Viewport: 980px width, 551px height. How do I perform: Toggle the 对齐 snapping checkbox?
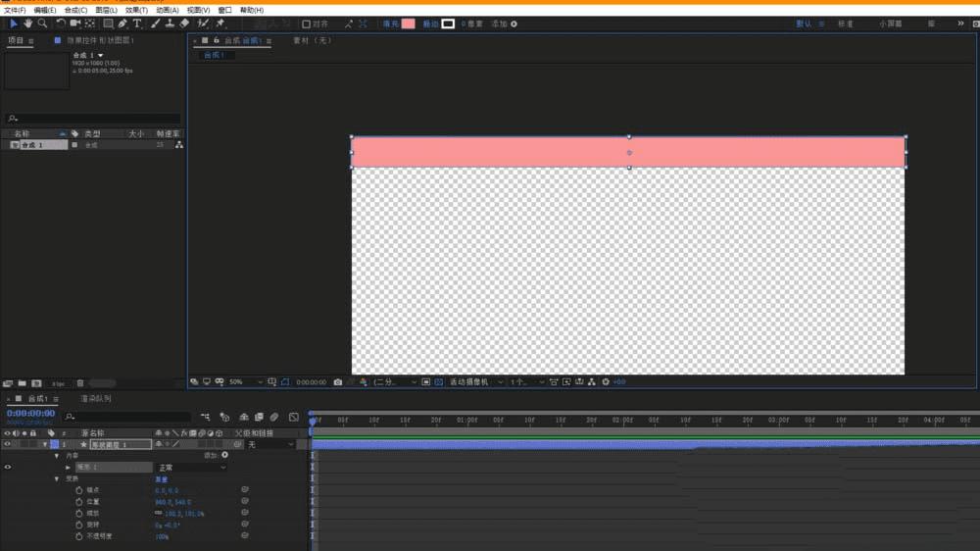click(x=306, y=24)
